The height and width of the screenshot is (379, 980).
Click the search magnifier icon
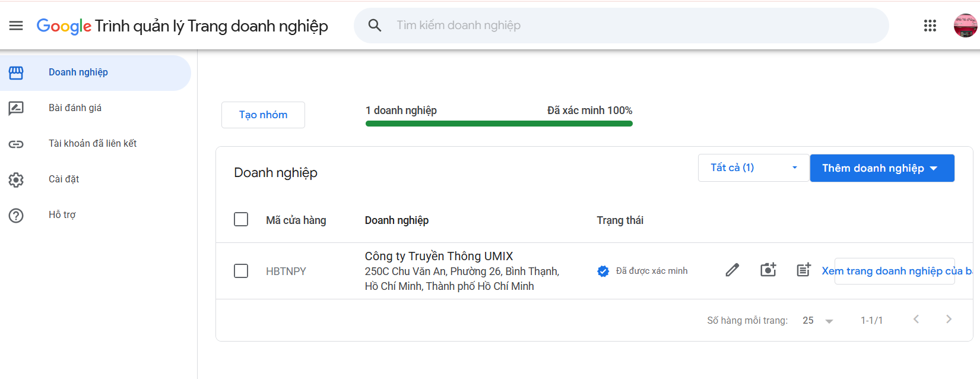point(375,26)
